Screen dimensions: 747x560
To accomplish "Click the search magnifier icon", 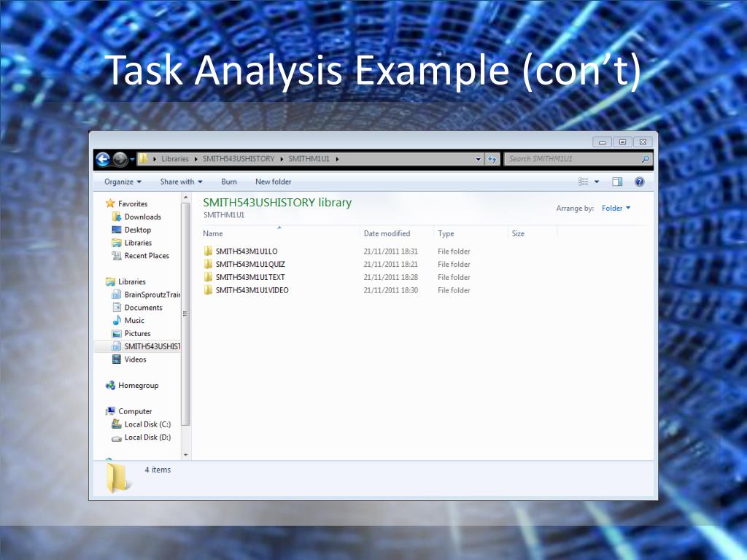I will 645,159.
